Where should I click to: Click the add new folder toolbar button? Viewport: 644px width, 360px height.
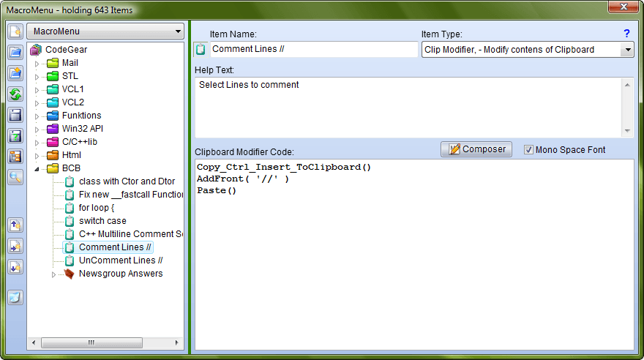point(15,73)
